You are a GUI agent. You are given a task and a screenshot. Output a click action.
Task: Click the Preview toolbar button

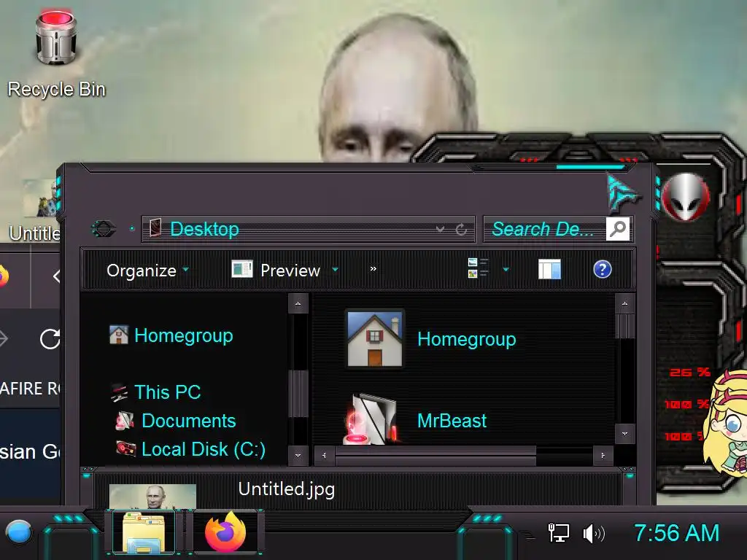pyautogui.click(x=275, y=270)
